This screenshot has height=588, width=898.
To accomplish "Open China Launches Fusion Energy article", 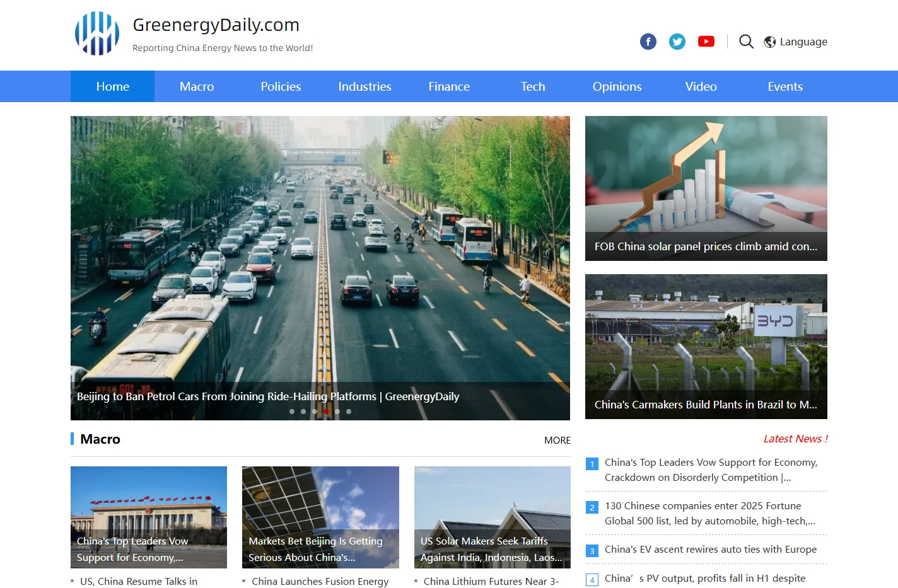I will 320,581.
